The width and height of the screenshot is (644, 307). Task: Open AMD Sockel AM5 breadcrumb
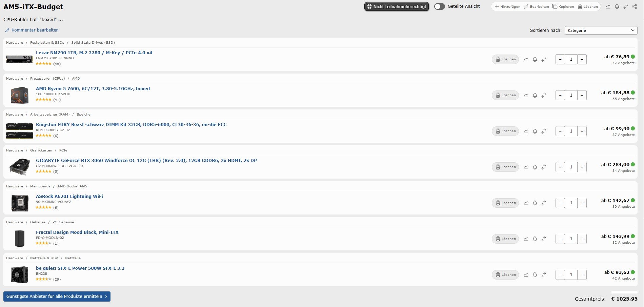coord(72,186)
